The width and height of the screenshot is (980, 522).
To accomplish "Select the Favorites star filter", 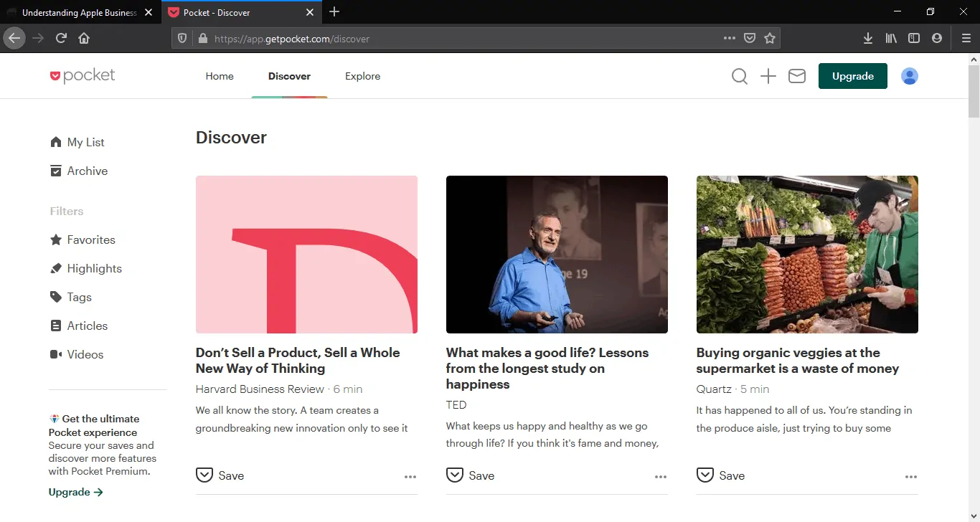I will tap(91, 239).
